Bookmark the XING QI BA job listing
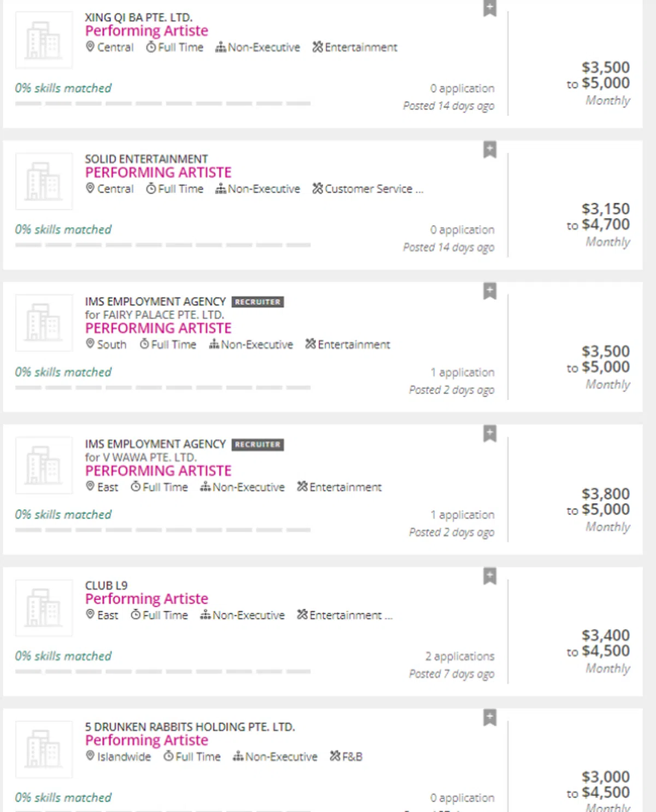The image size is (656, 812). point(490,8)
